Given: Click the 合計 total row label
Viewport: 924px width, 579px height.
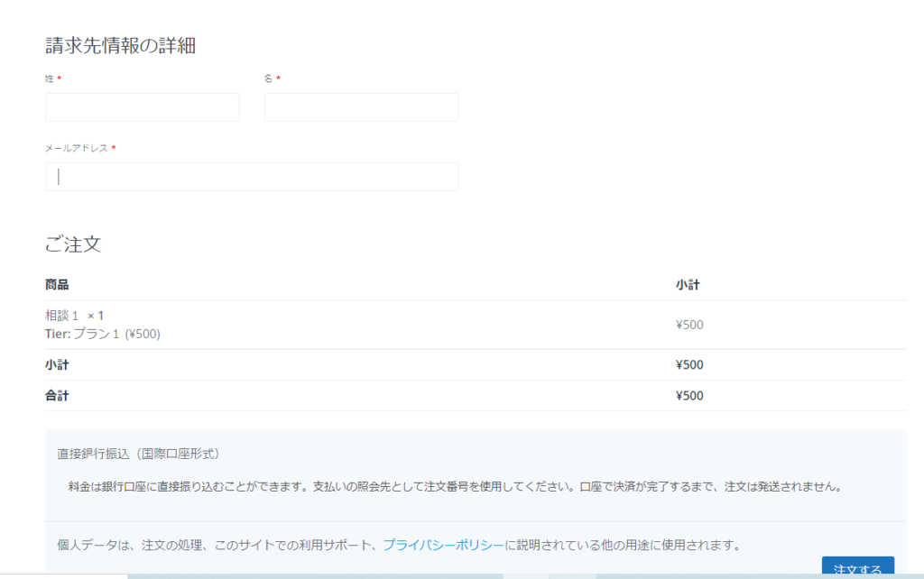Looking at the screenshot, I should click(x=57, y=396).
